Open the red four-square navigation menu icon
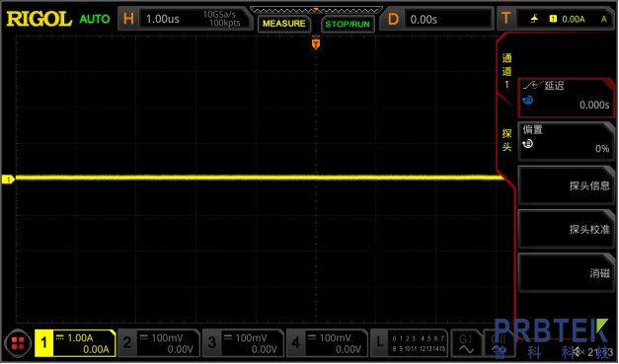Viewport: 619px width, 364px height. [18, 343]
